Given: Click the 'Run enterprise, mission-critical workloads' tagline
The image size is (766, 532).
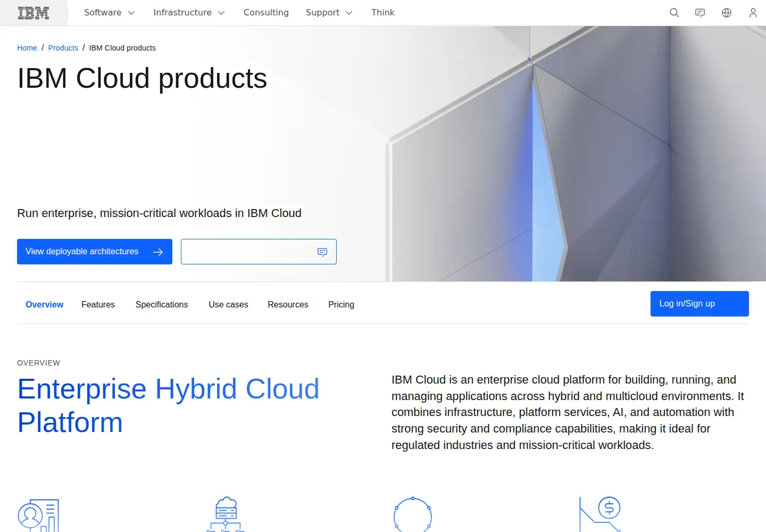Looking at the screenshot, I should pos(159,213).
